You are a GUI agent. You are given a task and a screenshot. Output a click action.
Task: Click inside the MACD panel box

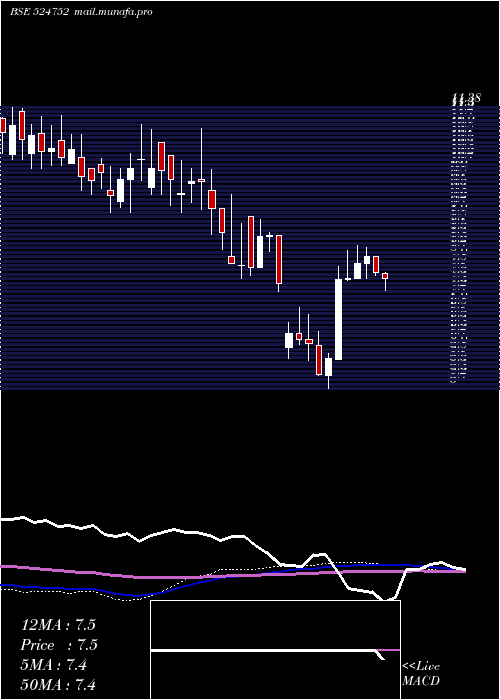pos(275,650)
